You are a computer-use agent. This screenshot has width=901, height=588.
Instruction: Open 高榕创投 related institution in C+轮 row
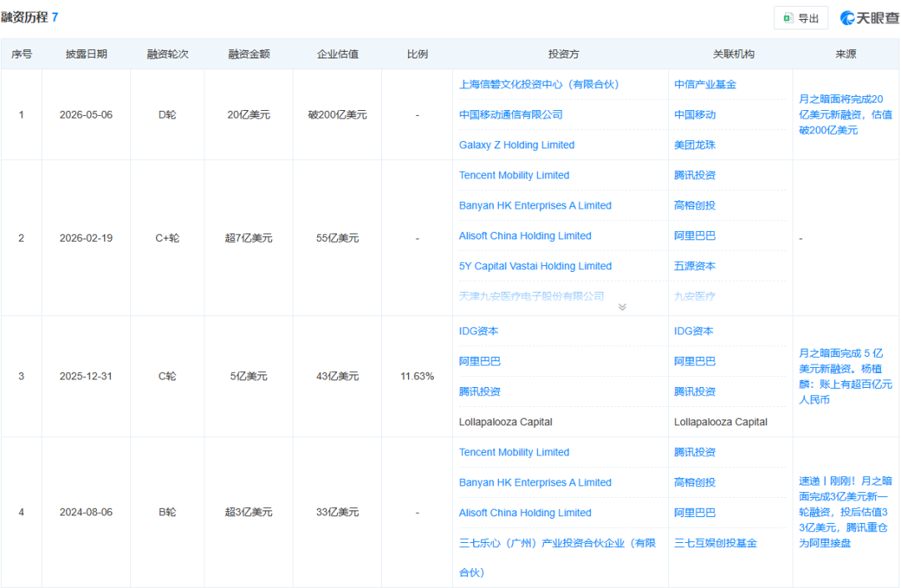click(x=694, y=205)
